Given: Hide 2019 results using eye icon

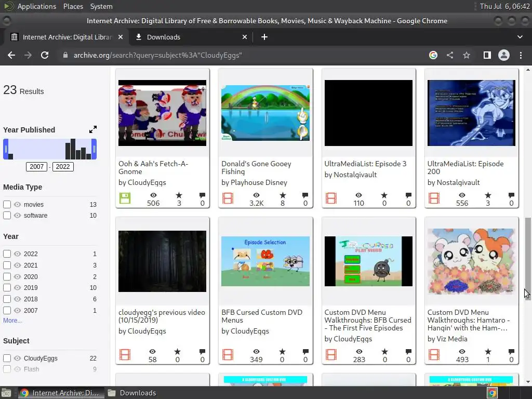Looking at the screenshot, I should tap(18, 288).
